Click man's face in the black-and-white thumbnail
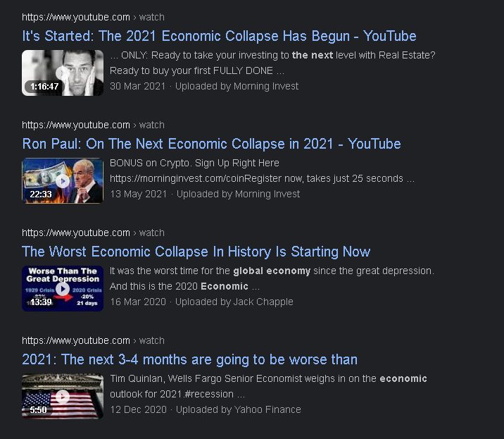The height and width of the screenshot is (439, 504). [80, 70]
